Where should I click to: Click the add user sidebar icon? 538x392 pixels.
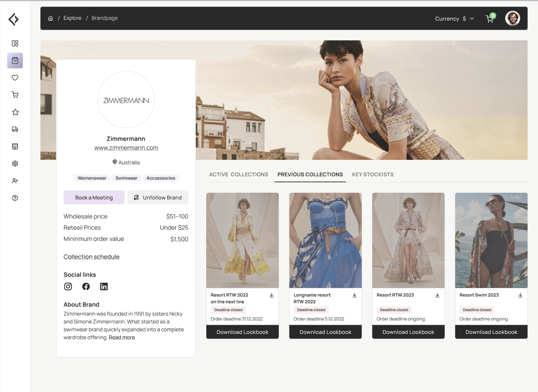[15, 181]
